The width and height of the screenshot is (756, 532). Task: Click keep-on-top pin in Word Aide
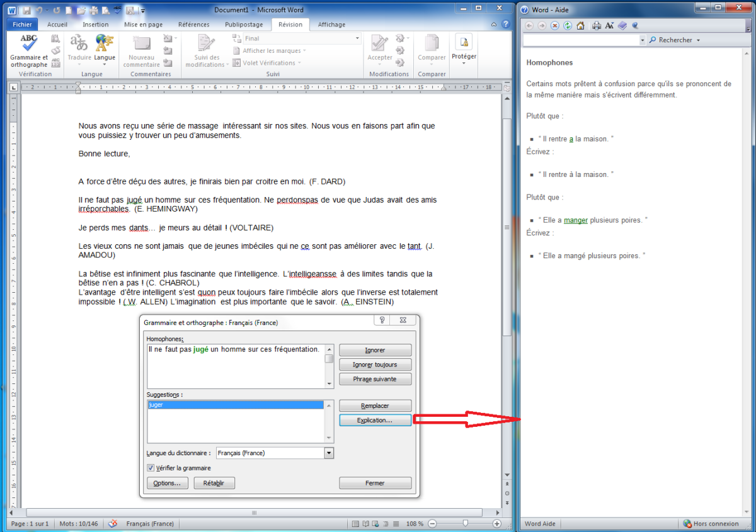click(x=635, y=26)
